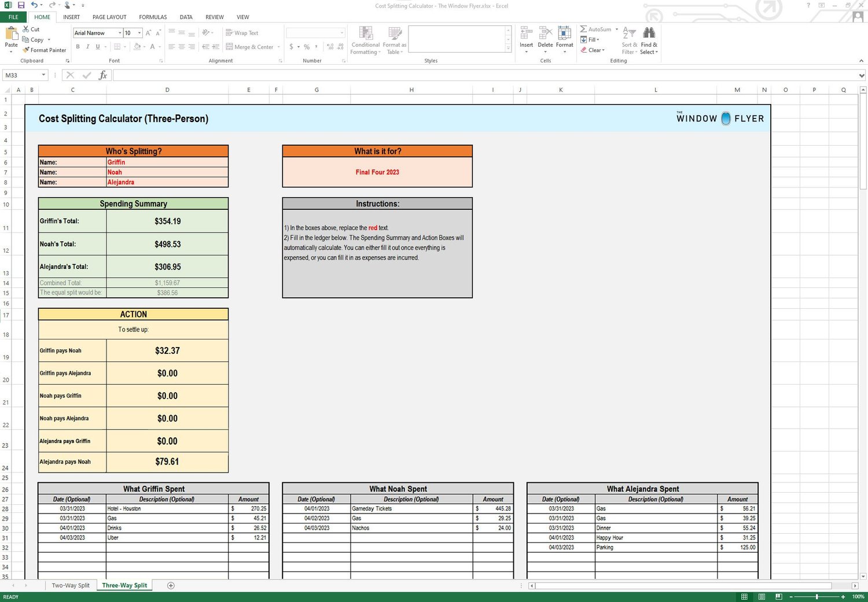Open the Find & Select menu
Image resolution: width=868 pixels, height=602 pixels.
pyautogui.click(x=649, y=40)
